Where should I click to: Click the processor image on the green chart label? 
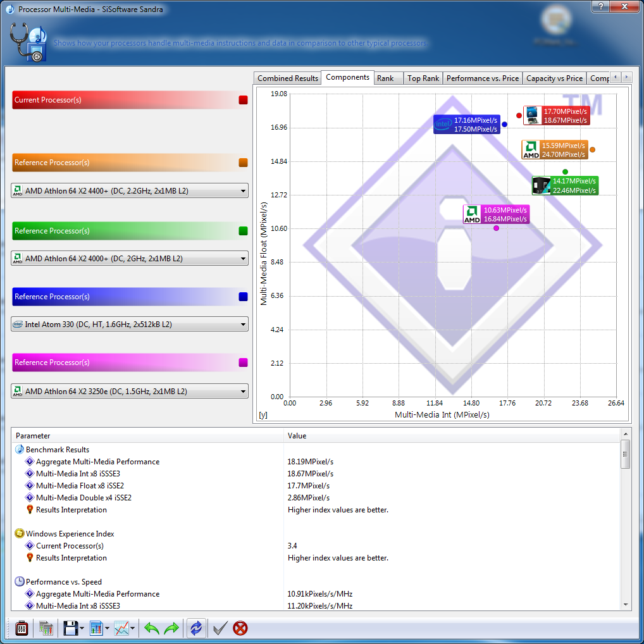pyautogui.click(x=542, y=185)
